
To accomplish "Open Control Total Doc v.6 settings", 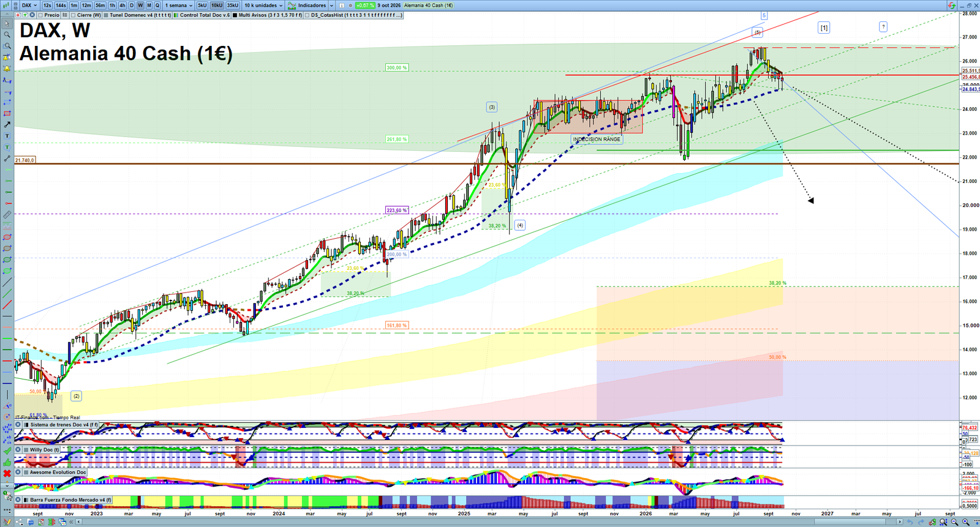I will click(x=202, y=15).
